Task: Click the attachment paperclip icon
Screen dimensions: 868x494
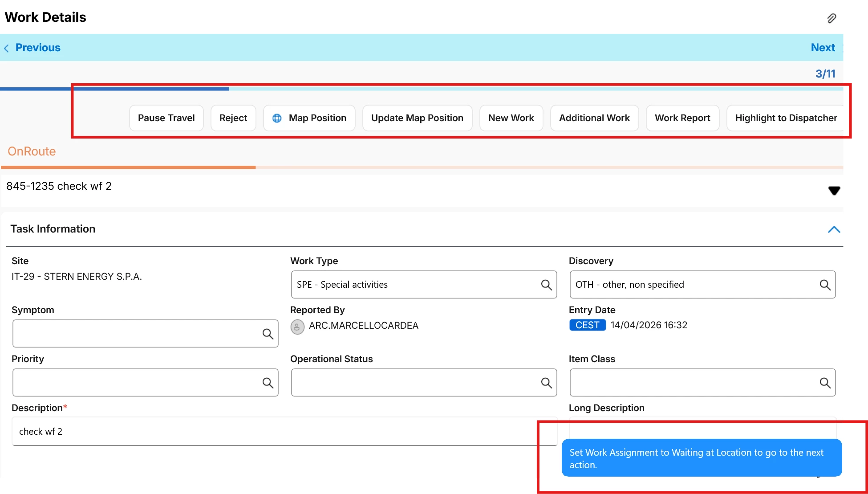Action: tap(831, 18)
